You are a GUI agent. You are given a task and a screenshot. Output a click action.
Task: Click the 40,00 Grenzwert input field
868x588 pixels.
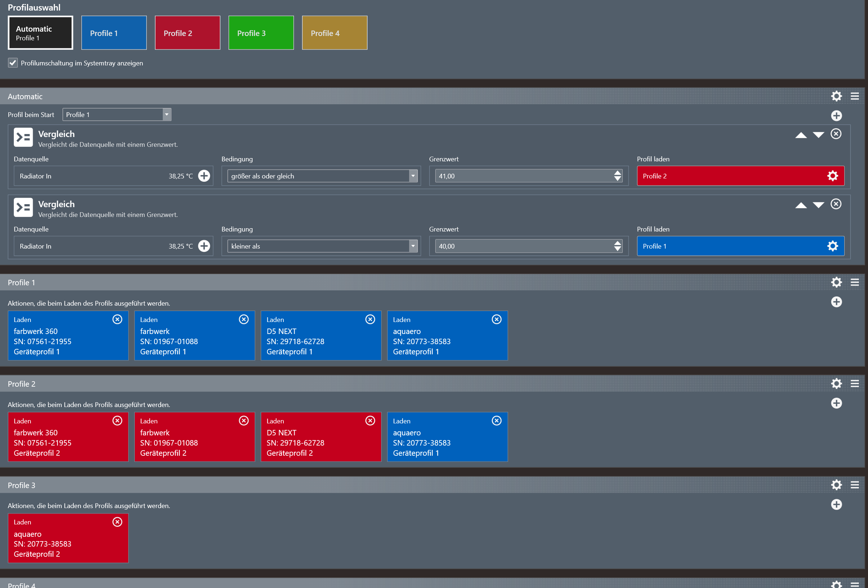pyautogui.click(x=523, y=246)
